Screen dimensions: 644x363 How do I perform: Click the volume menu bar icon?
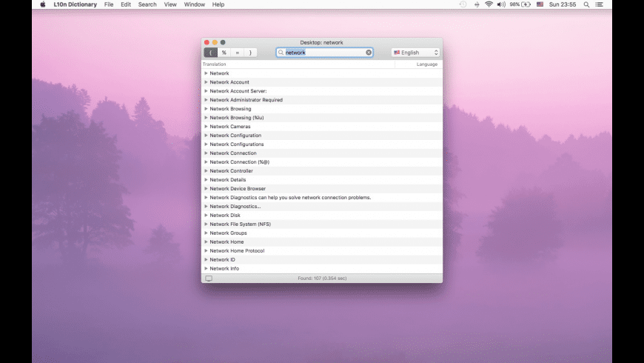coord(501,4)
